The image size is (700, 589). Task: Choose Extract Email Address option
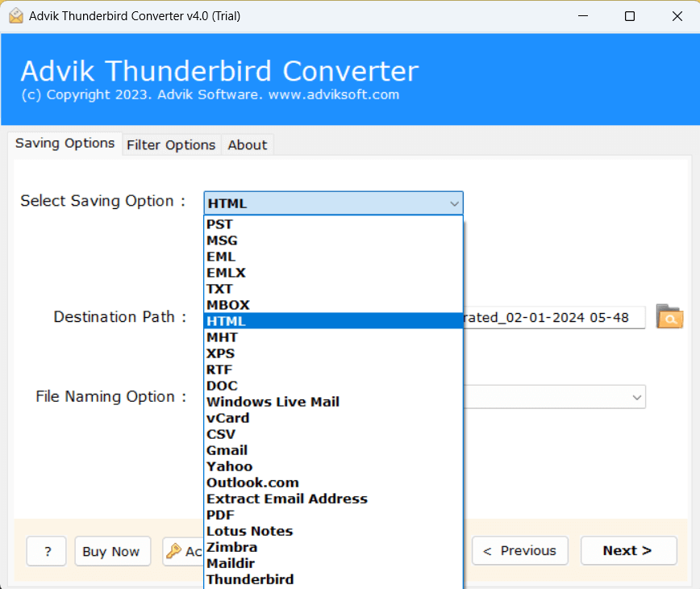pyautogui.click(x=334, y=499)
